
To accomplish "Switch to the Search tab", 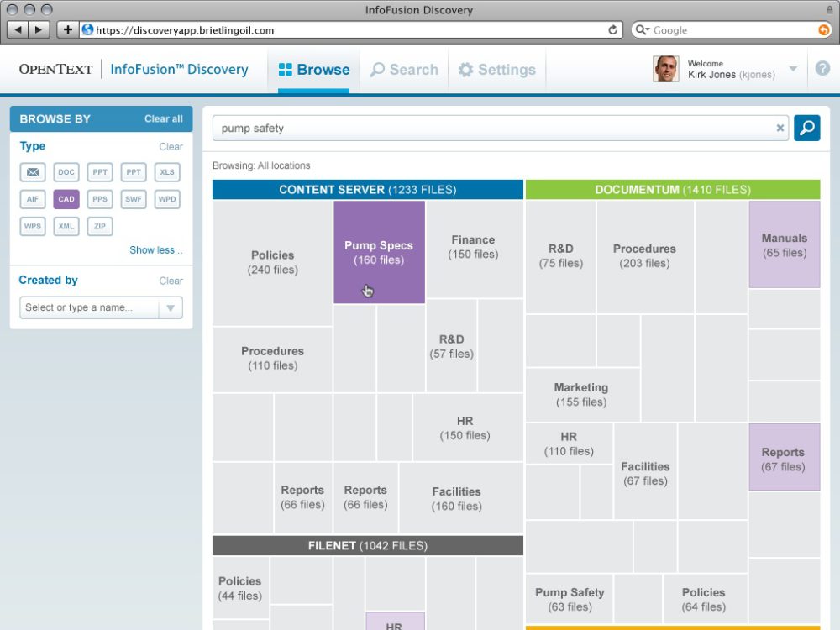I will point(405,70).
